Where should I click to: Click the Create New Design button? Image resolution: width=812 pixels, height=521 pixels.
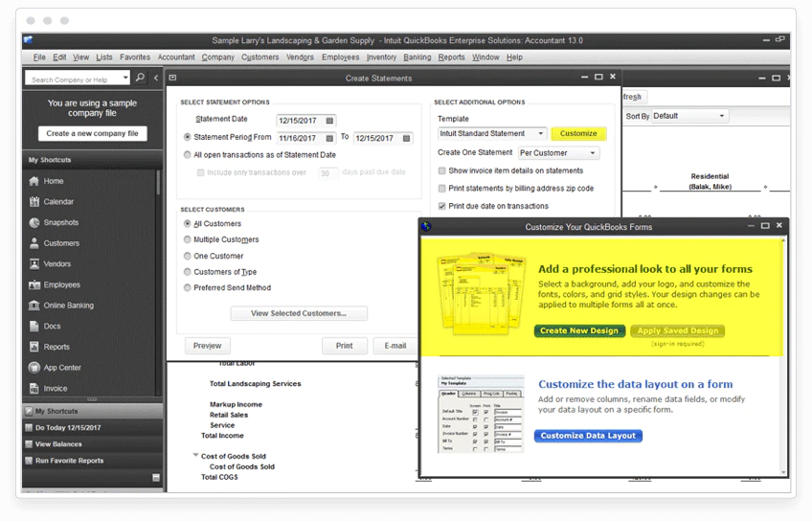[x=579, y=330]
